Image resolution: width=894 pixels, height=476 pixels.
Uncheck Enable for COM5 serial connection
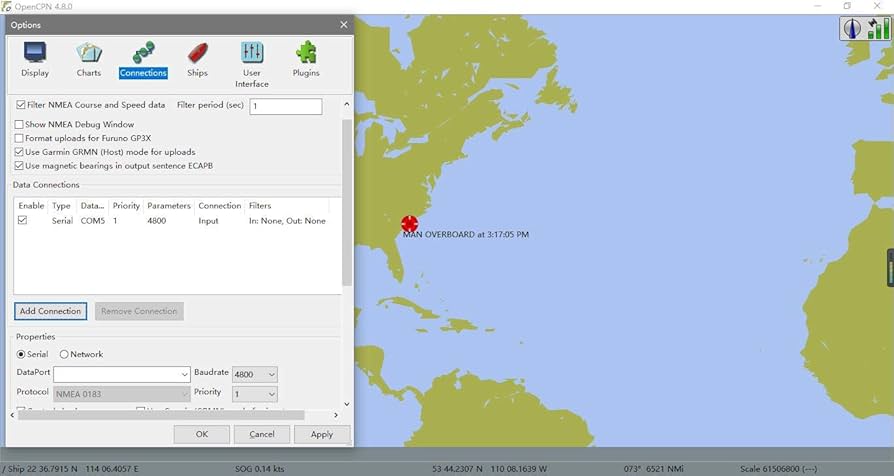click(x=22, y=220)
